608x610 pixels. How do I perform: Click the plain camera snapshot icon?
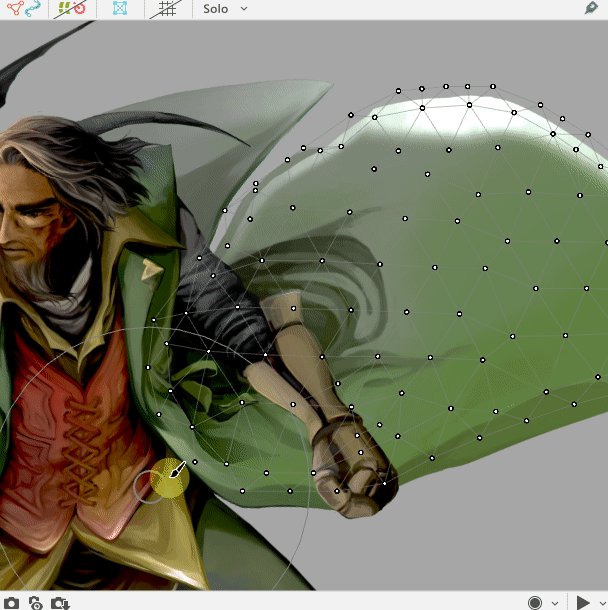tap(11, 603)
